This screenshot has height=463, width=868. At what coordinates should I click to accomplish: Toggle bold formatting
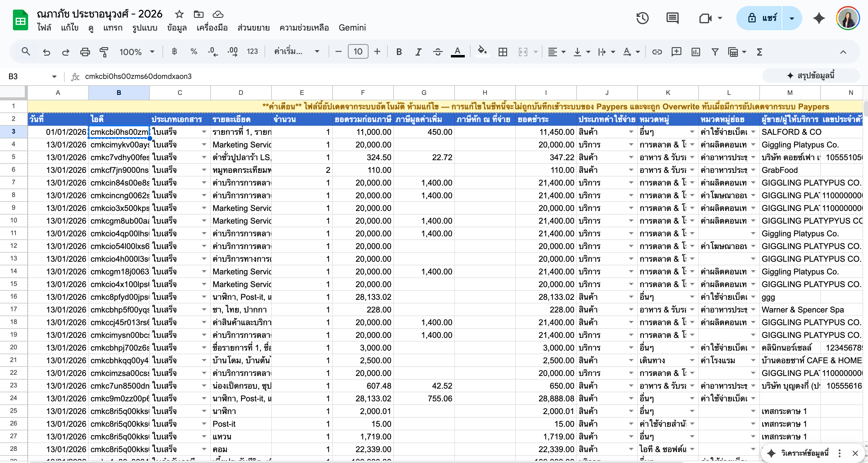(399, 52)
